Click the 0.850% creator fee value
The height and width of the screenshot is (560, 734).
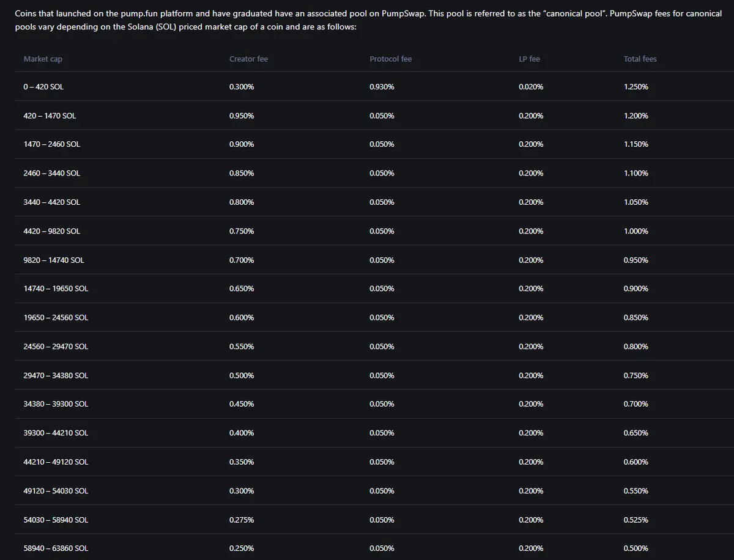(242, 173)
